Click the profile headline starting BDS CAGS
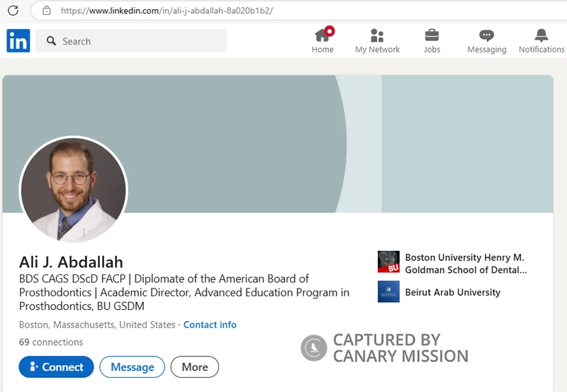Image resolution: width=567 pixels, height=392 pixels. click(x=184, y=292)
